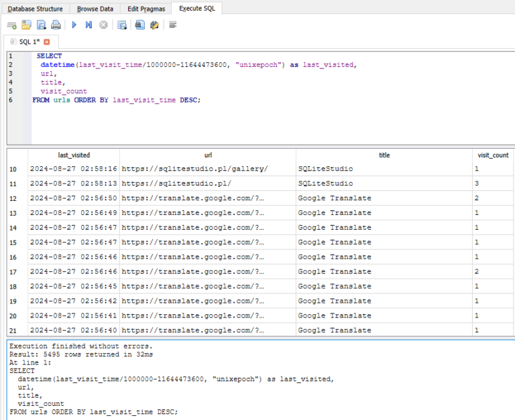Click the save SQL file icon

coord(41,25)
